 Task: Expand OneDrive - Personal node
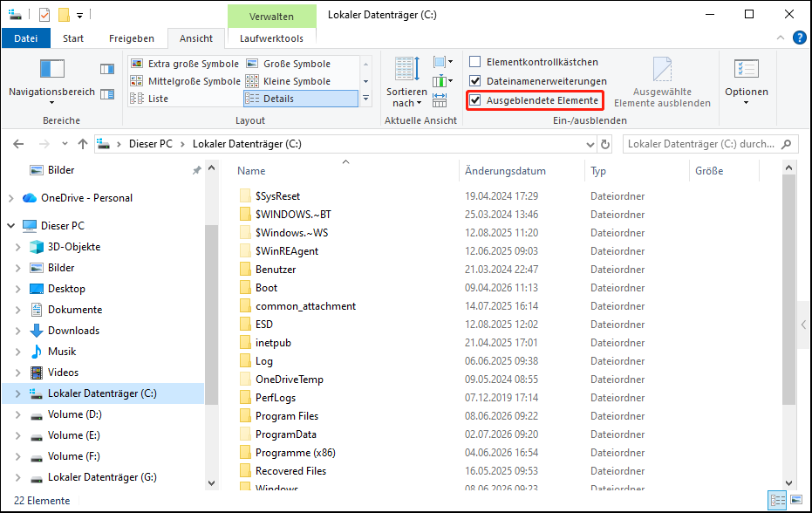(10, 198)
